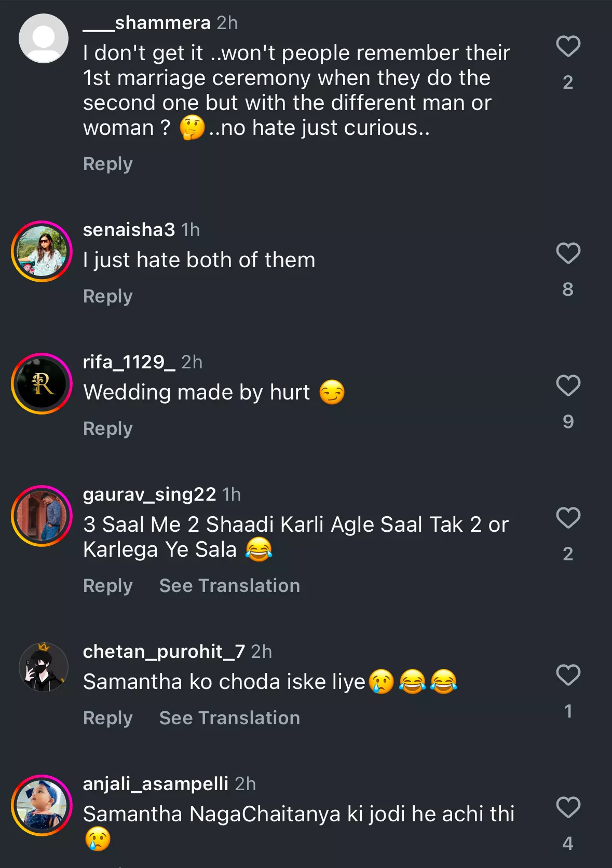Open senaisha3's profile picture story
612x868 pixels.
click(x=42, y=252)
